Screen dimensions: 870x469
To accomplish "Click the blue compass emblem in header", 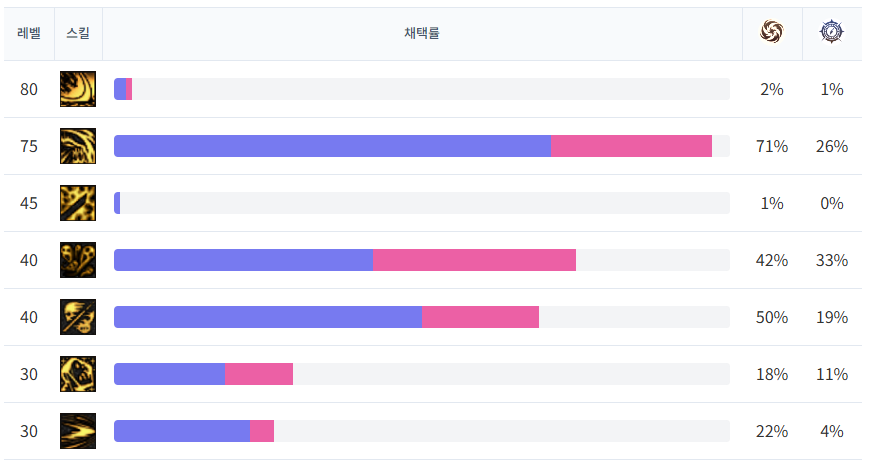I will click(831, 32).
